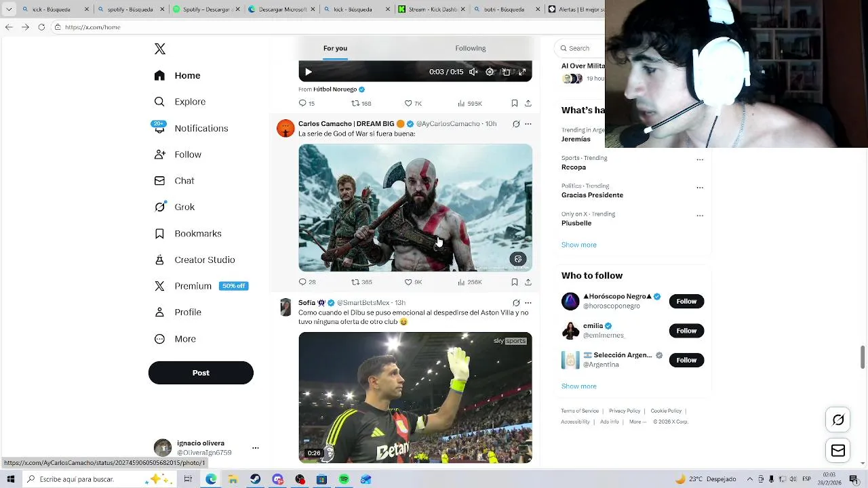
Task: Open the video settings gear
Action: 490,72
